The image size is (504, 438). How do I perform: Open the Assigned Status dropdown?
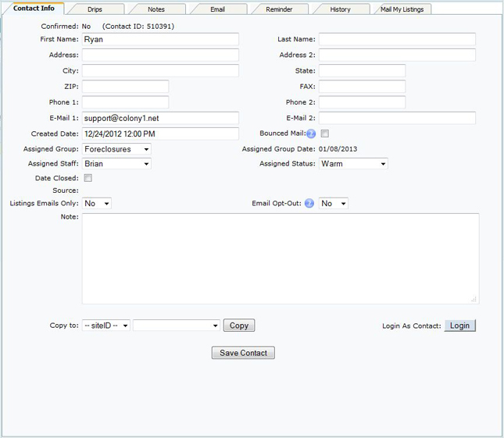coord(353,164)
